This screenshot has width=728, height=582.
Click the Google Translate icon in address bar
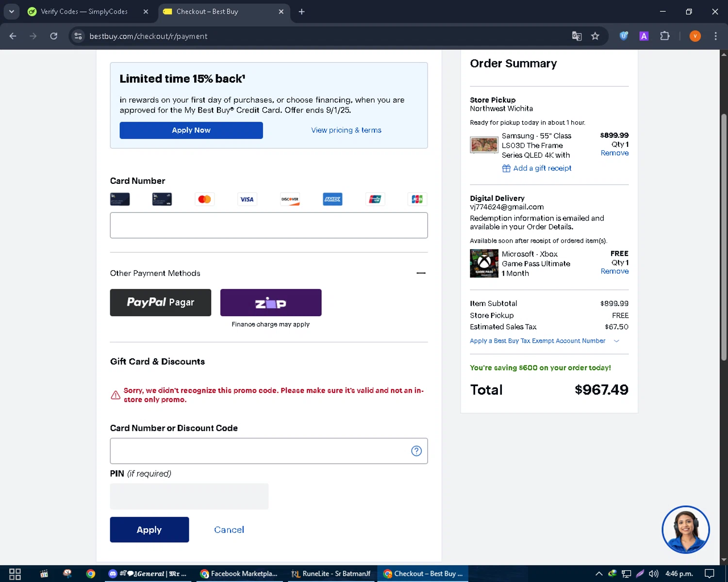pyautogui.click(x=577, y=36)
